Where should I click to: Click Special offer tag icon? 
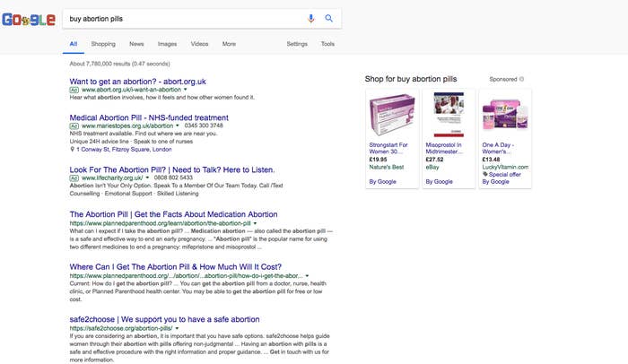pyautogui.click(x=485, y=174)
